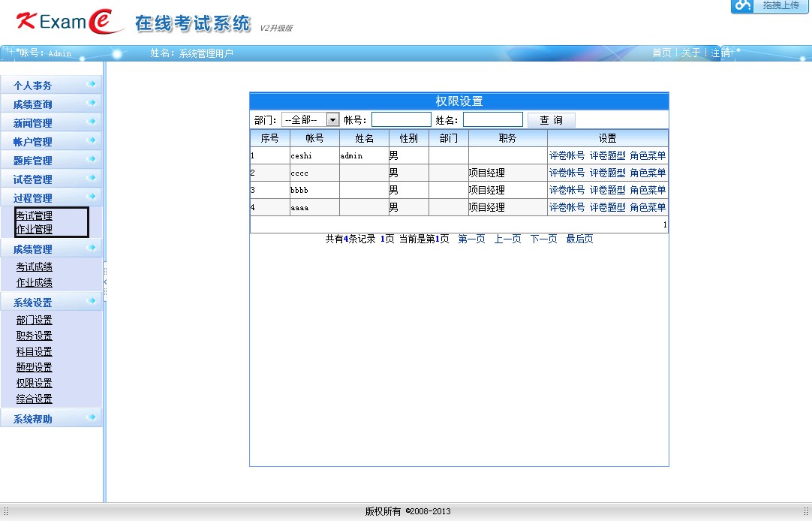Open 考试管理 in the sidebar

point(35,215)
